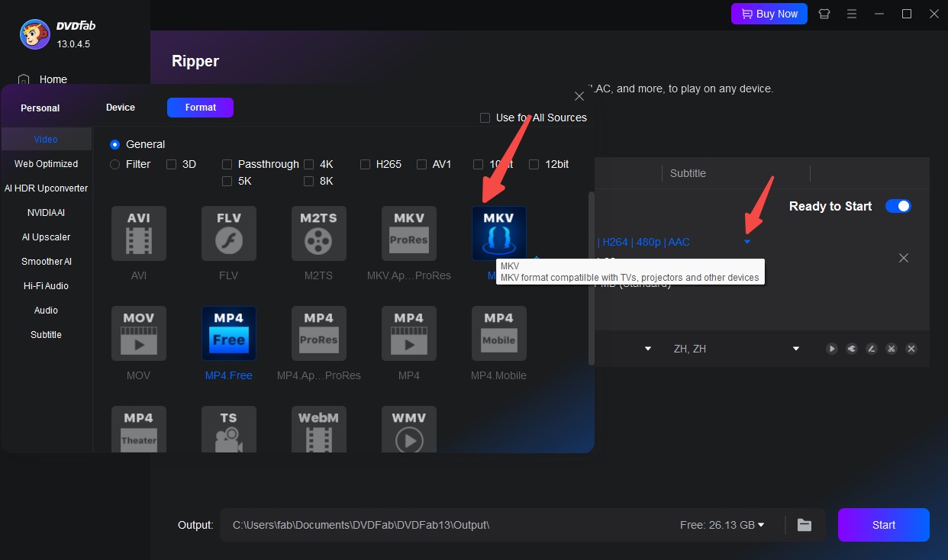Screen dimensions: 948x560
Task: Click the scissors trim icon on the title
Action: [x=891, y=349]
